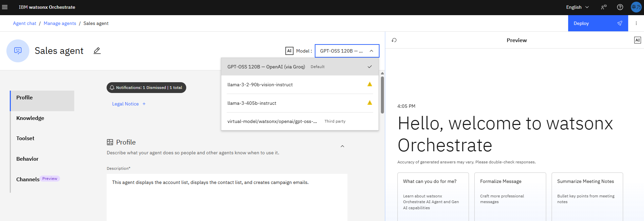Collapse the Profile section chevron
Screen dimensions: 644x221
[342, 146]
